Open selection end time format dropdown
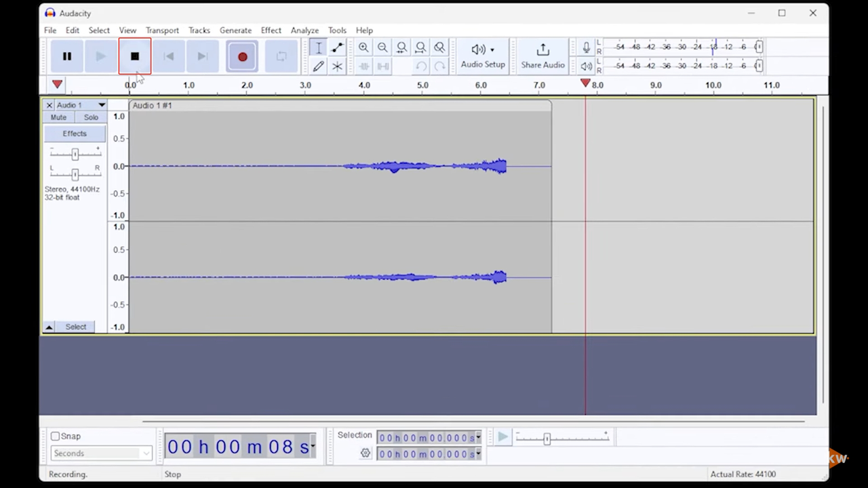This screenshot has width=868, height=488. (x=478, y=454)
